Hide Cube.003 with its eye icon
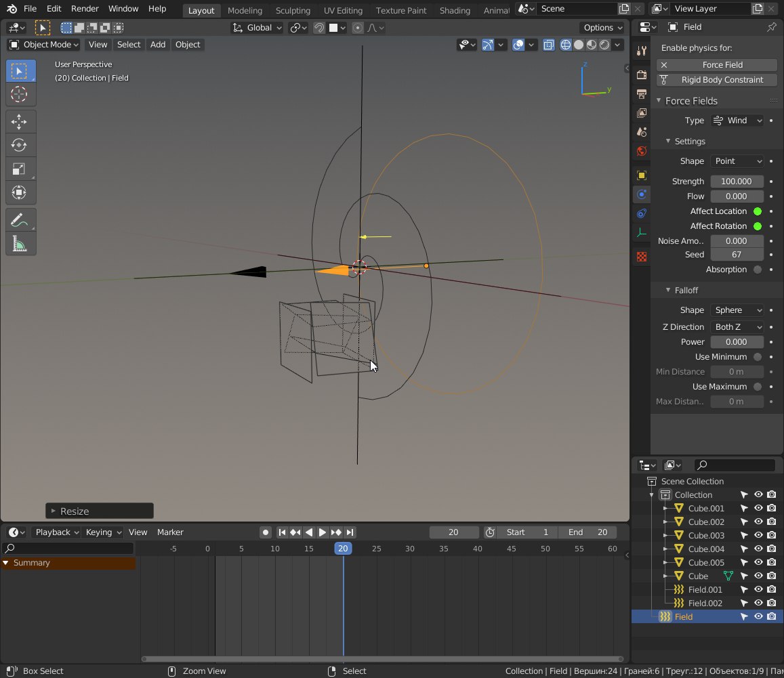The height and width of the screenshot is (678, 784). [758, 536]
